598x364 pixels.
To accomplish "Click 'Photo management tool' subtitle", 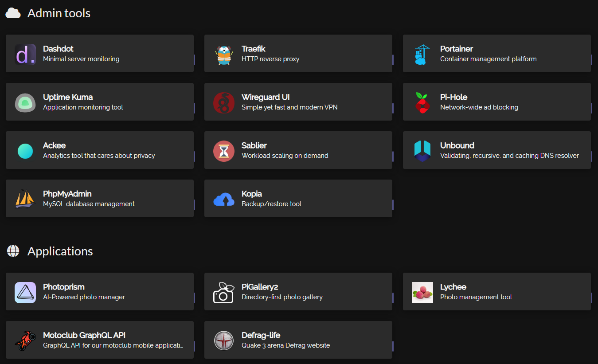I will 476,297.
